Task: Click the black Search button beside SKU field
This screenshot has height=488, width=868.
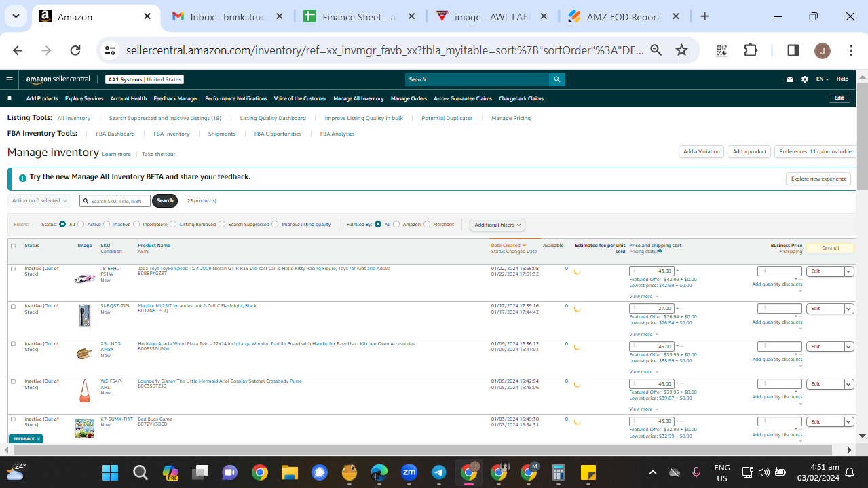Action: tap(165, 200)
